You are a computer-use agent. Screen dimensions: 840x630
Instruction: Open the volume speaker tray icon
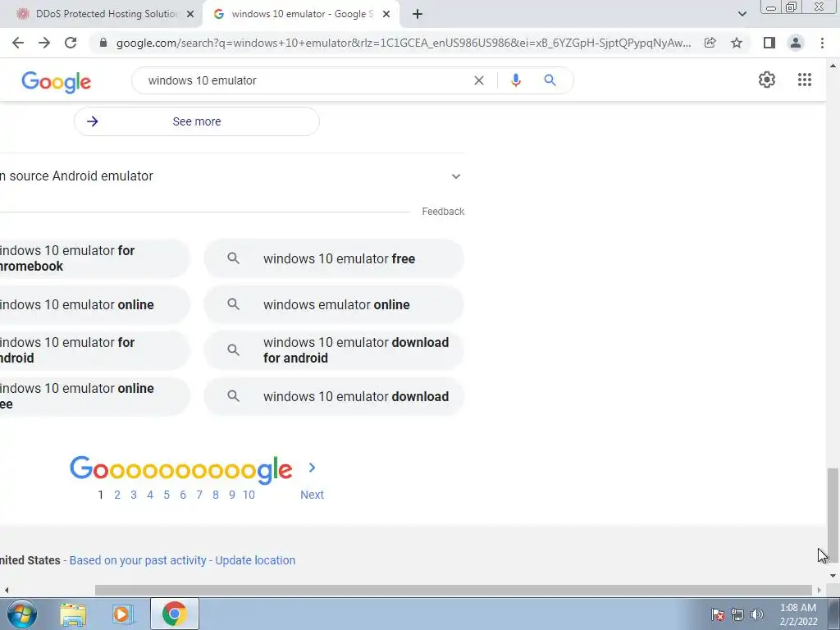click(757, 614)
